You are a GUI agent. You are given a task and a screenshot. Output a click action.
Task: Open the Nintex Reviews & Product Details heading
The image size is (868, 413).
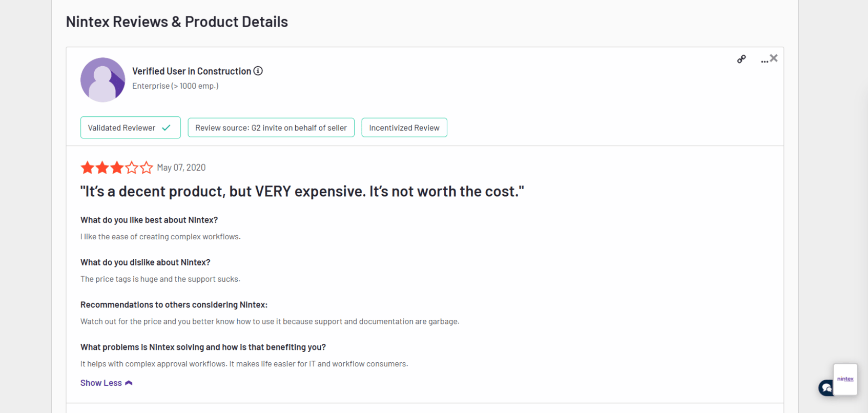(177, 22)
